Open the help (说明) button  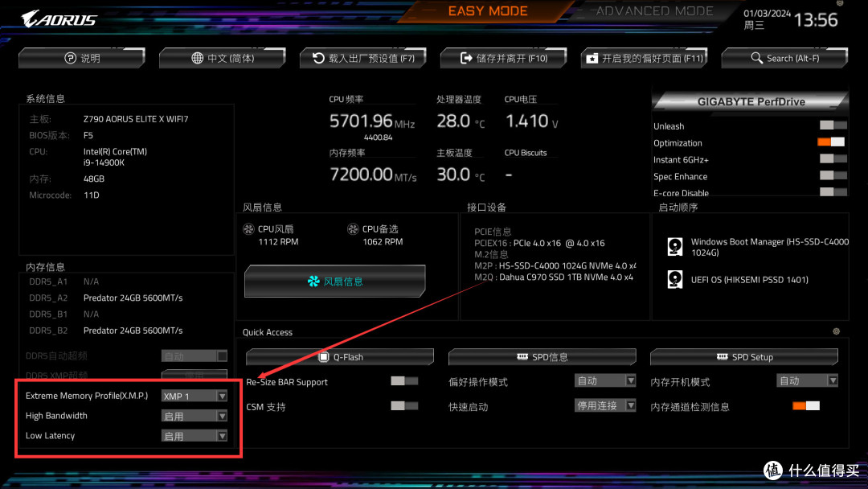point(82,58)
